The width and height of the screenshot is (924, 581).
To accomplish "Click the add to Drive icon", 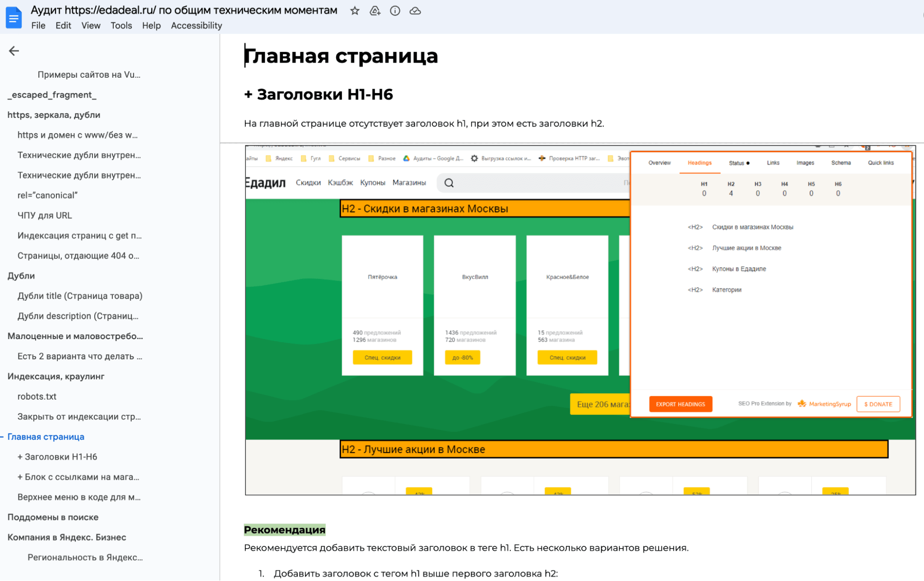I will click(x=375, y=11).
